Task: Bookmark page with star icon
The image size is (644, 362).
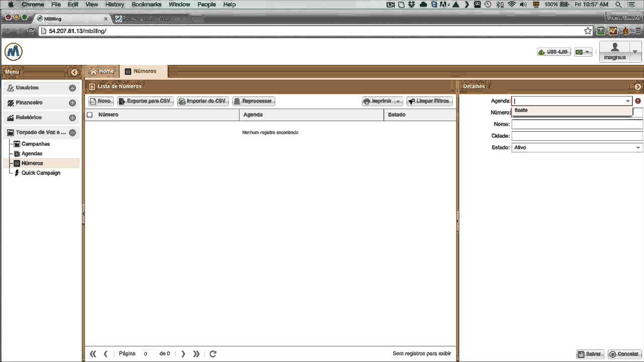Action: coord(588,31)
